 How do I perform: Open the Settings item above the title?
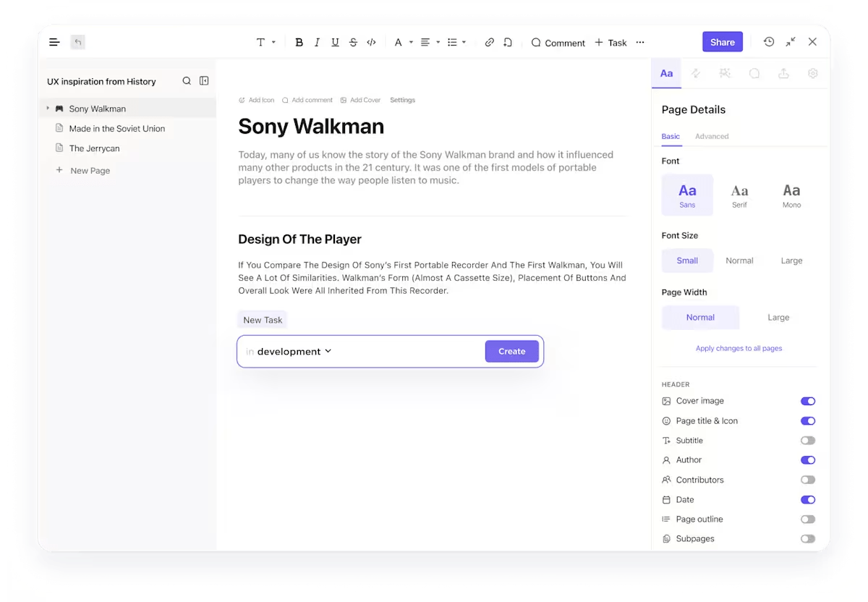coord(402,100)
